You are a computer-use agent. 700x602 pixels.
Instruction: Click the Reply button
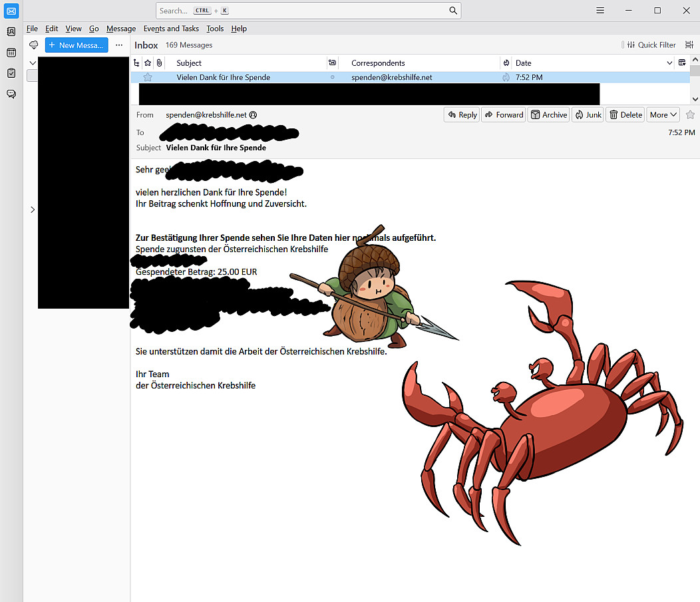pyautogui.click(x=462, y=114)
